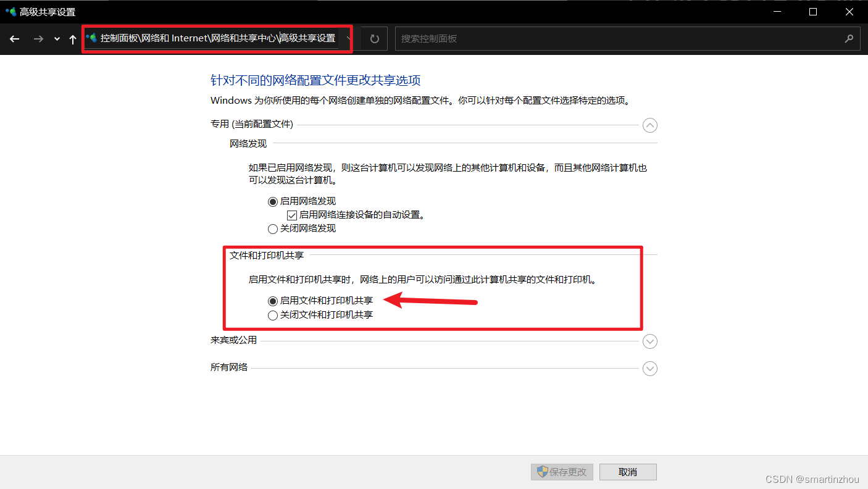Expand the 来宾或公用 section
The width and height of the screenshot is (868, 489).
click(x=649, y=341)
